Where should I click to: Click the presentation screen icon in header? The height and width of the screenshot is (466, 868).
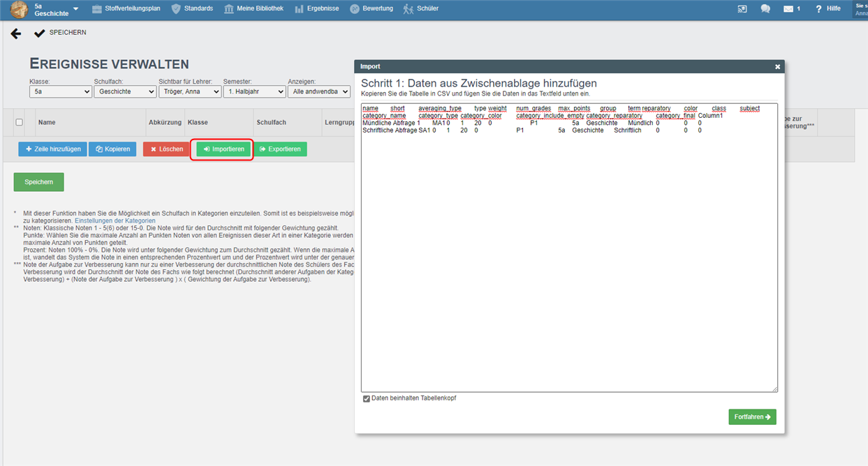click(x=742, y=9)
